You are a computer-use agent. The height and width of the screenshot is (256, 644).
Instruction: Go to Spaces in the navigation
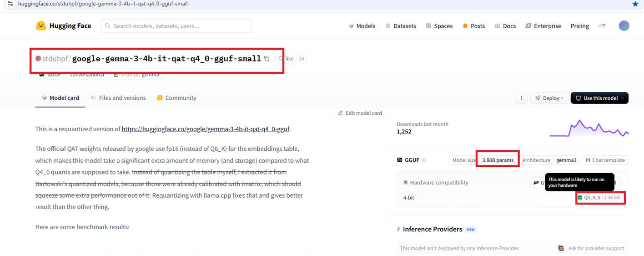(439, 26)
